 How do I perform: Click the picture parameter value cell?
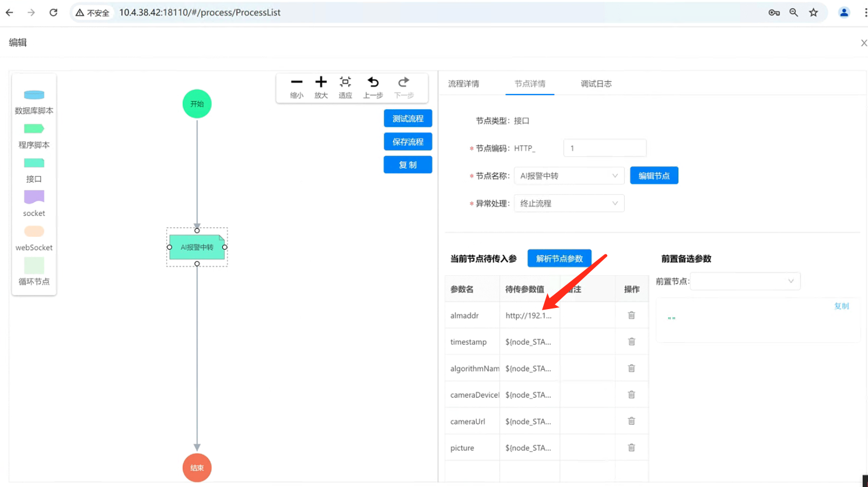pos(530,448)
